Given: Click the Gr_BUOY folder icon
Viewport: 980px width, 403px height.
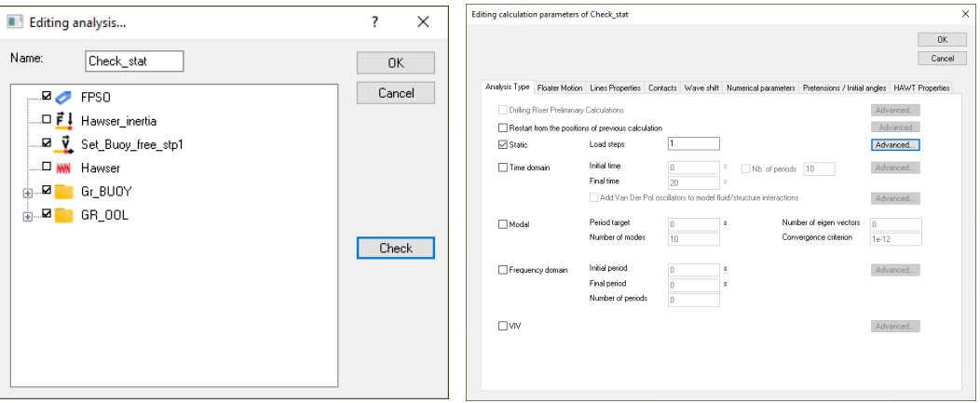Looking at the screenshot, I should [63, 192].
